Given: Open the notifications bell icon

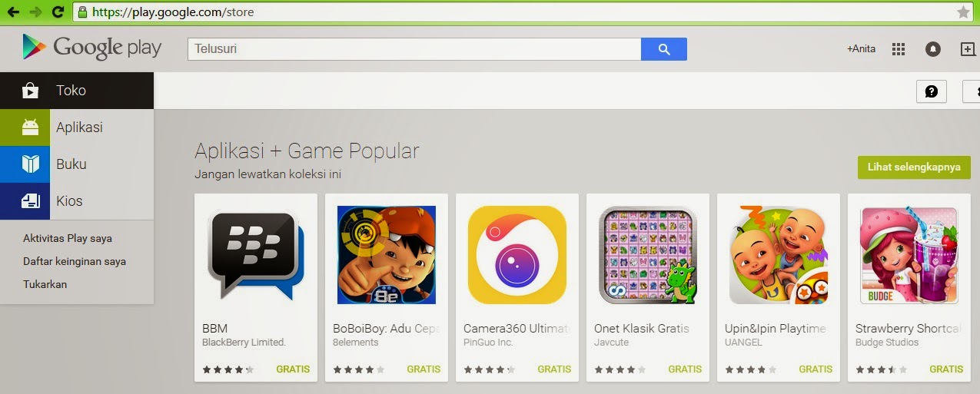Looking at the screenshot, I should pos(933,49).
